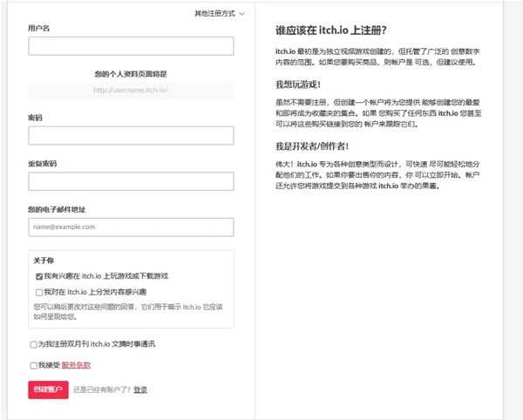Enable 我对在 itch.io 上分发内容感兴趣 checkbox
523x420 pixels.
[x=39, y=292]
